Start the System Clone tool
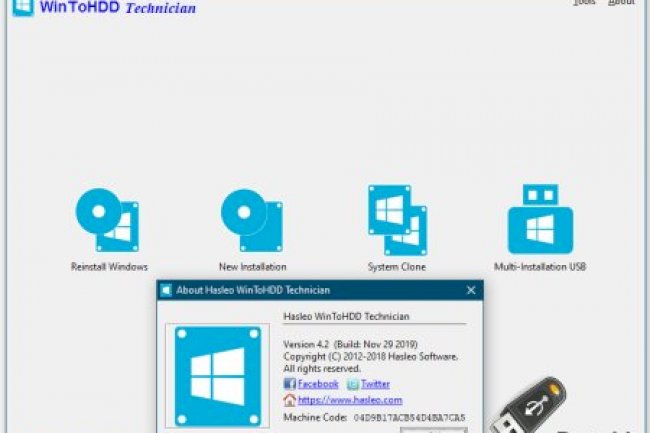The width and height of the screenshot is (650, 433). point(397,220)
